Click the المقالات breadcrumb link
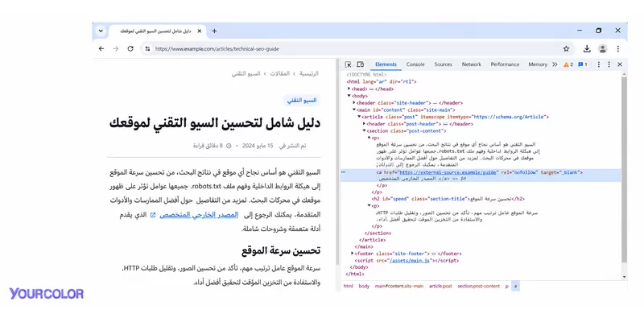644x322 pixels. (x=279, y=74)
